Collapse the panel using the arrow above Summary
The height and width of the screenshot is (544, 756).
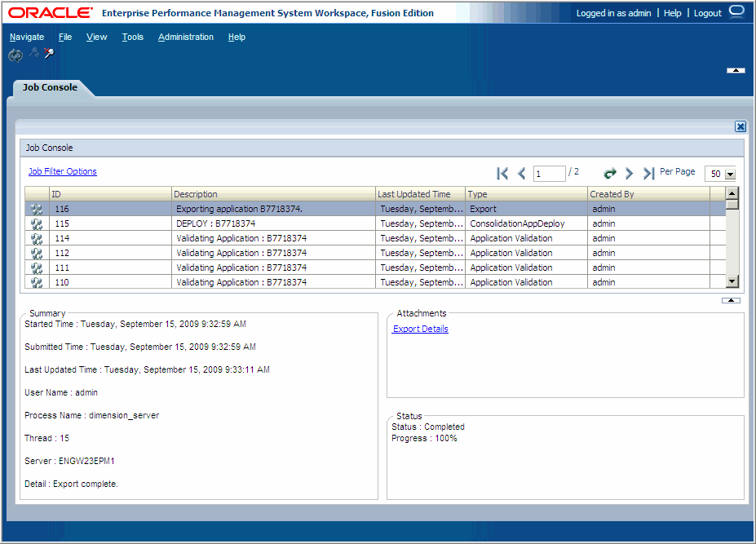[x=730, y=299]
